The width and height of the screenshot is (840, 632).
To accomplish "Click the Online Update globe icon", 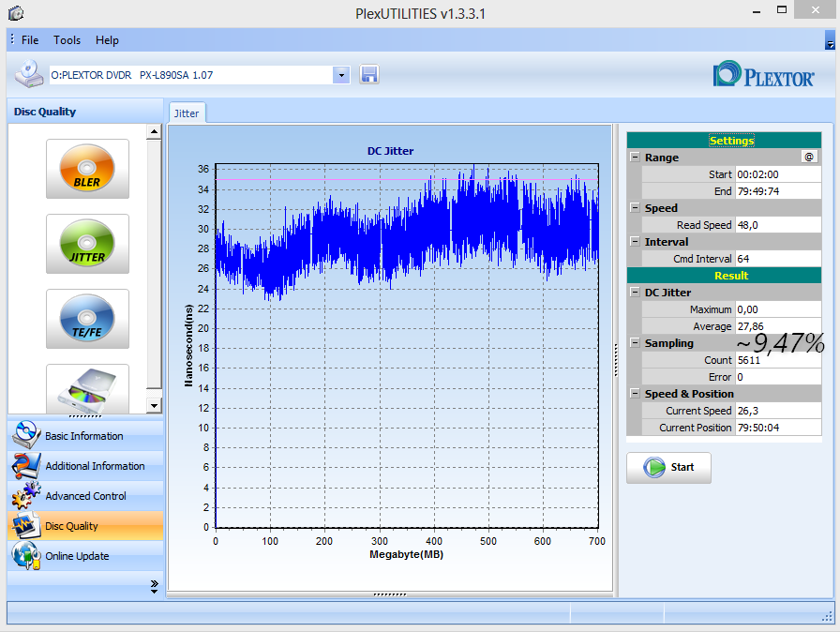I will click(x=25, y=555).
